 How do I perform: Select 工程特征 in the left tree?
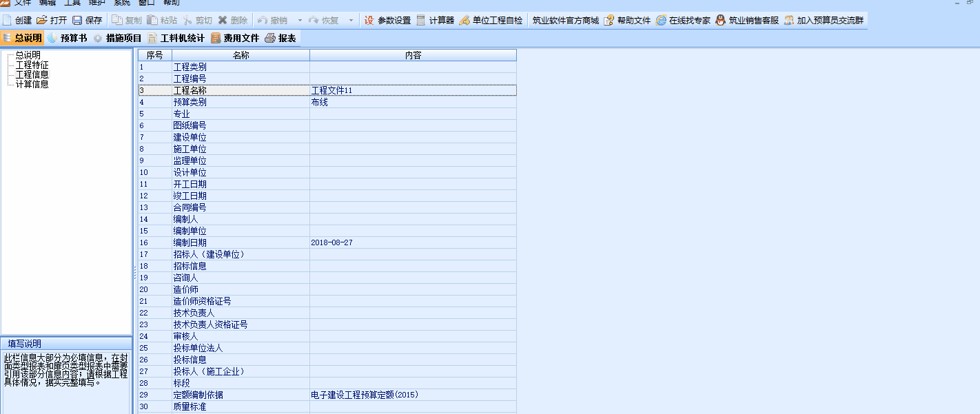tap(32, 65)
